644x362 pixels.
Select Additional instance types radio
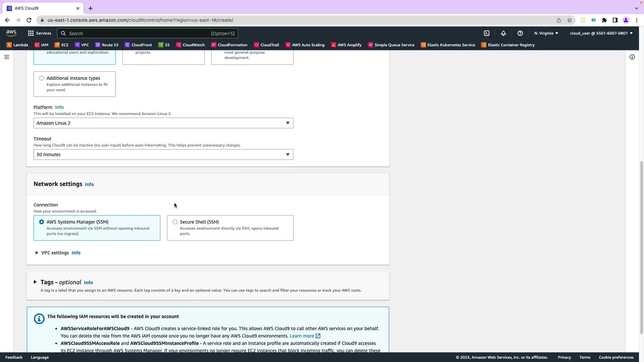coord(42,78)
